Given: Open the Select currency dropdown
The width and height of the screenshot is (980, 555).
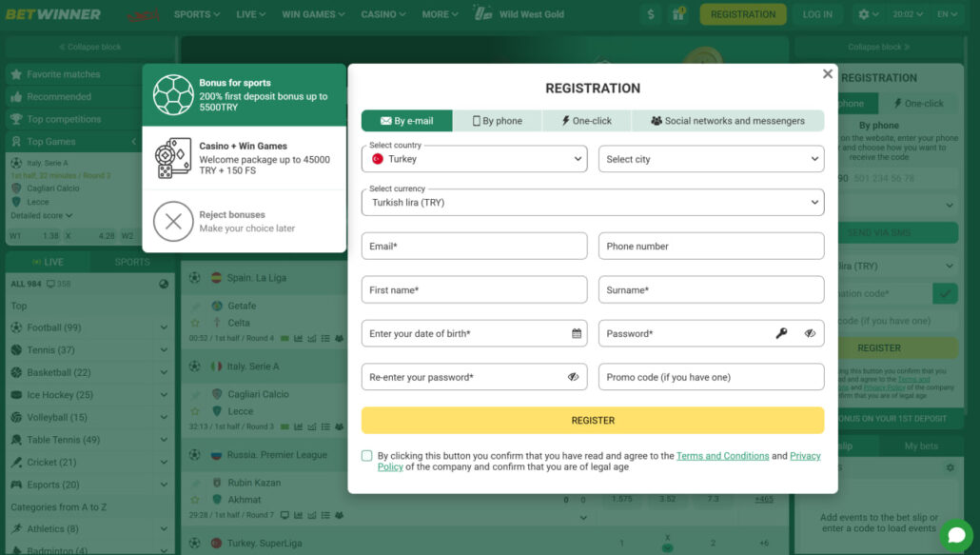Looking at the screenshot, I should (x=593, y=203).
